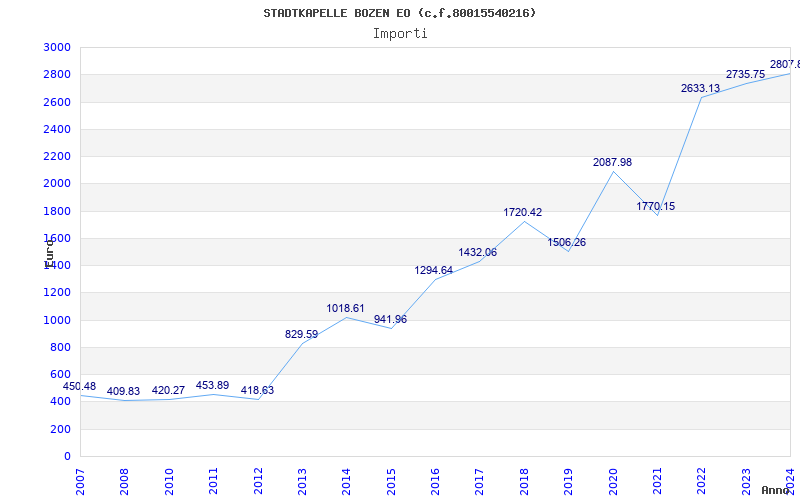Screen dimensions: 800x500
Task: Click the 2012 x-axis year label
Action: [x=258, y=482]
